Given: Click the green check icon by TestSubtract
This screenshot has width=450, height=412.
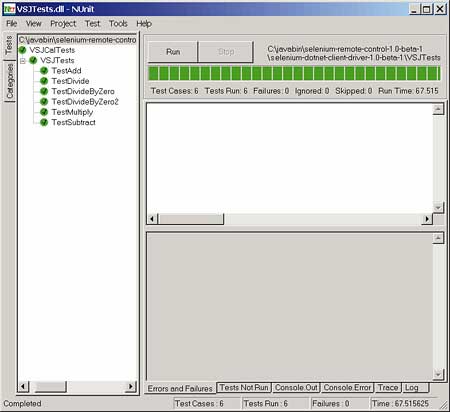Looking at the screenshot, I should pyautogui.click(x=44, y=122).
